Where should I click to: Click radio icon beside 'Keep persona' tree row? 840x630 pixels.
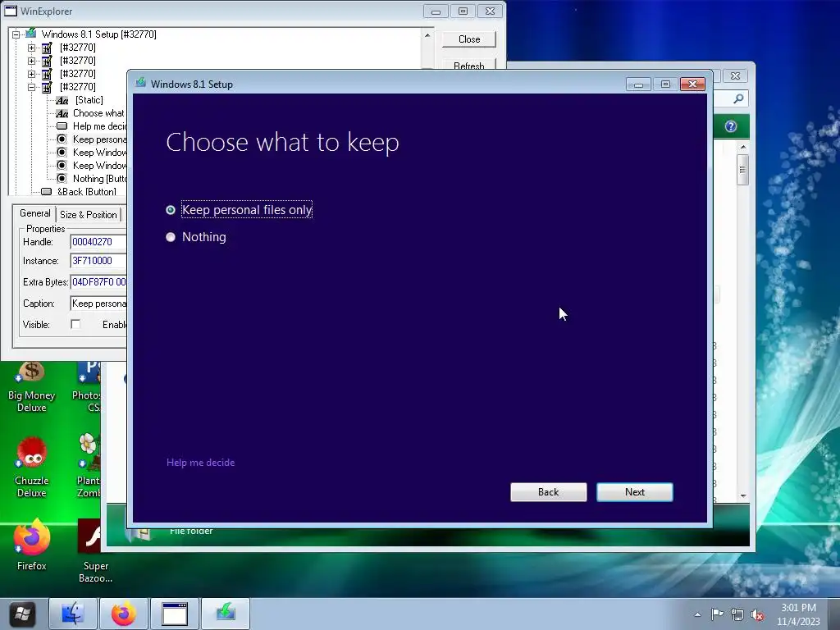[x=62, y=139]
